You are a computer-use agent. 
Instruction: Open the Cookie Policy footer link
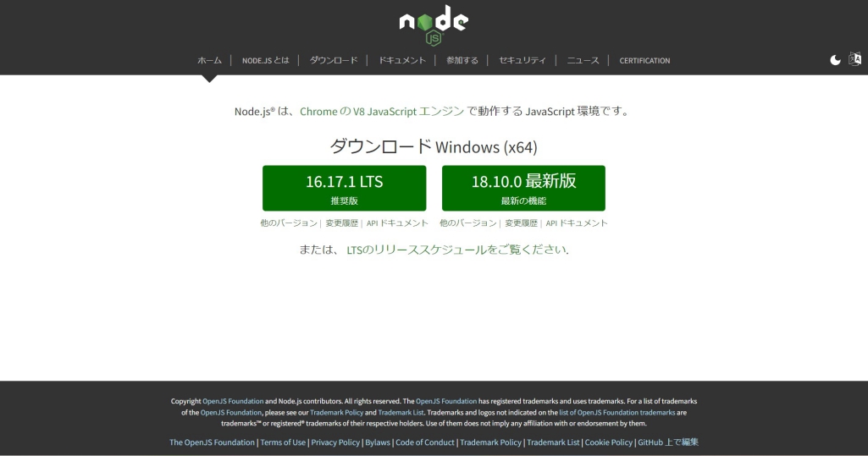tap(608, 442)
